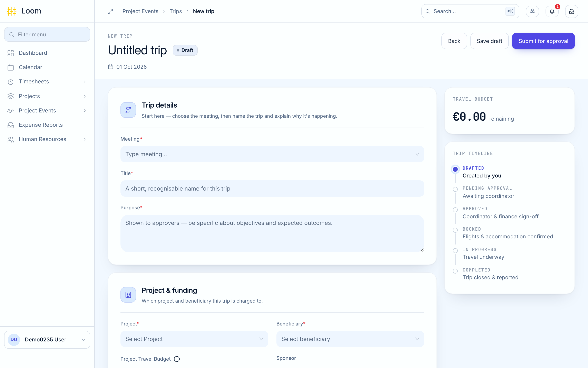
Task: Open the Demo0235 User account menu
Action: (47, 340)
